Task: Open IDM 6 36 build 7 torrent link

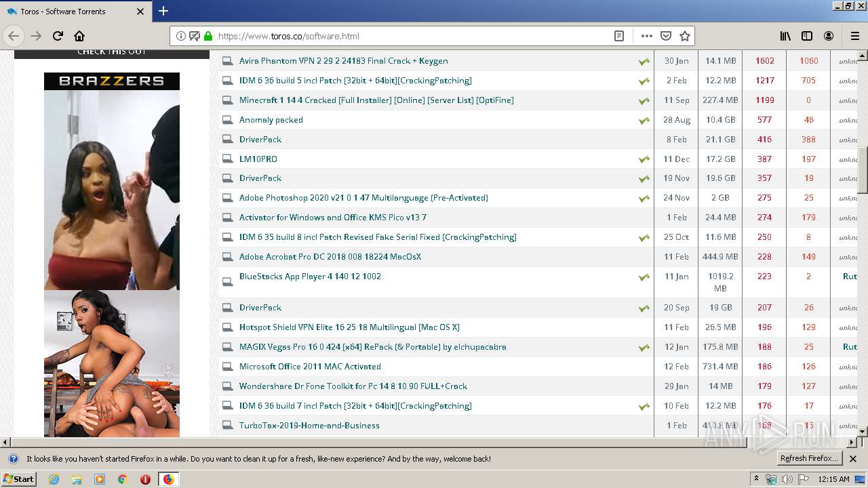Action: point(355,406)
